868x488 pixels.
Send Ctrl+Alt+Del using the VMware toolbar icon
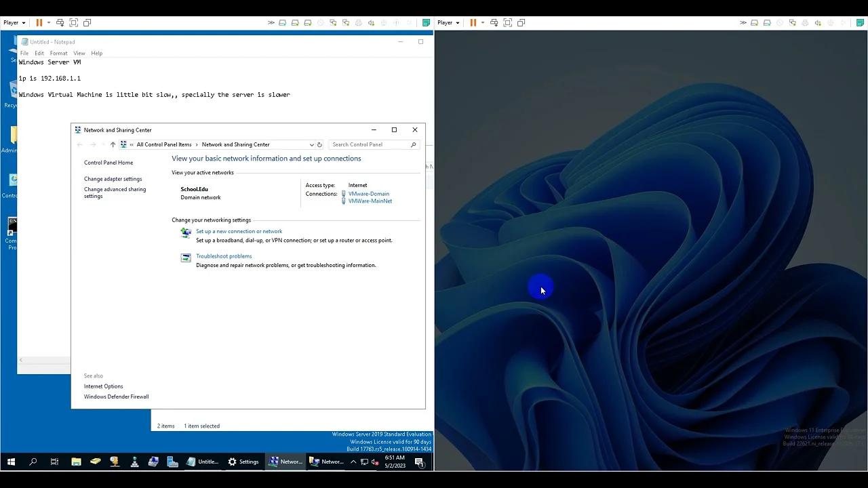point(60,22)
